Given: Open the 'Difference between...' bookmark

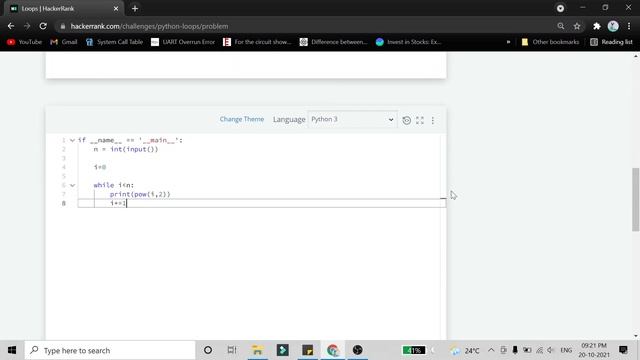Looking at the screenshot, I should pyautogui.click(x=333, y=42).
